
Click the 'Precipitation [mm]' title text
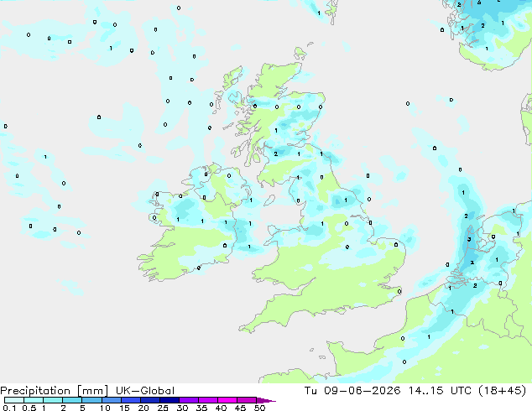pyautogui.click(x=55, y=391)
